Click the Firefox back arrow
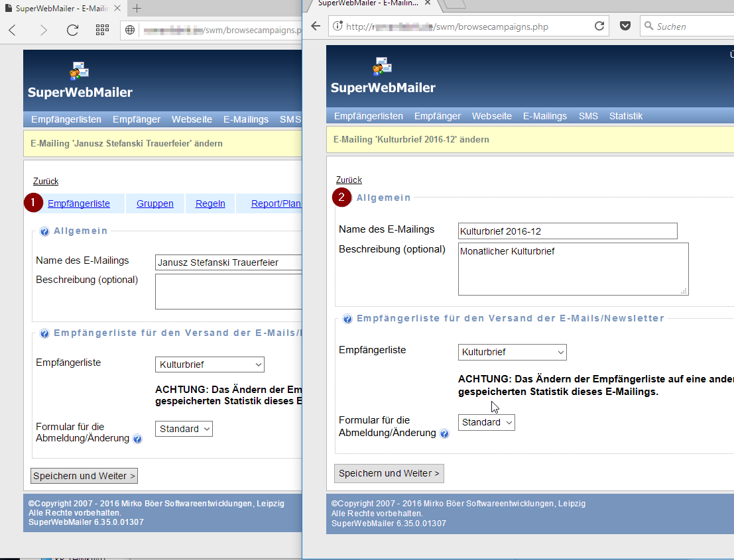This screenshot has height=560, width=734. pos(316,26)
